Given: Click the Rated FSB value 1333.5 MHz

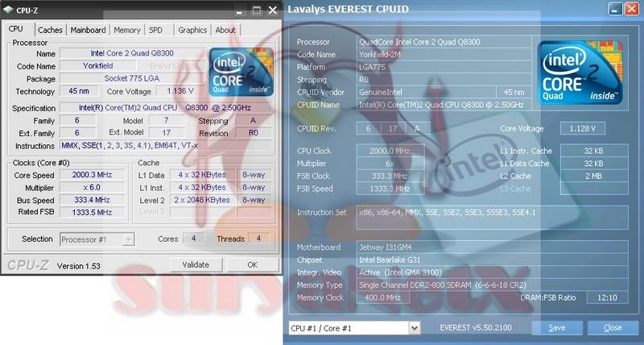Looking at the screenshot, I should [x=92, y=212].
